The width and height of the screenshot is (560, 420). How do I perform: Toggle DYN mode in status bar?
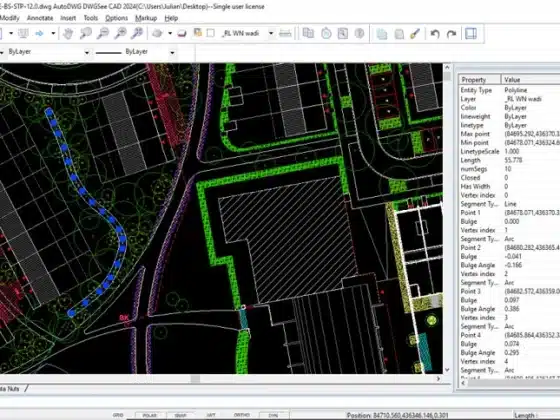(273, 415)
